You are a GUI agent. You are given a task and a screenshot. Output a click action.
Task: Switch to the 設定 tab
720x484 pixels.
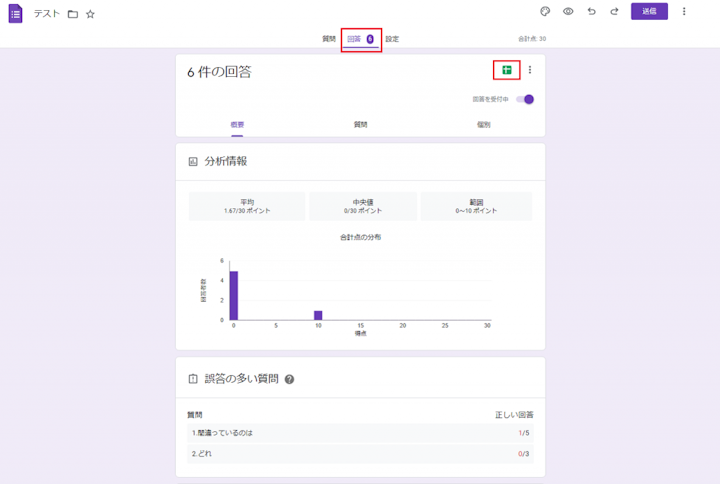coord(392,39)
